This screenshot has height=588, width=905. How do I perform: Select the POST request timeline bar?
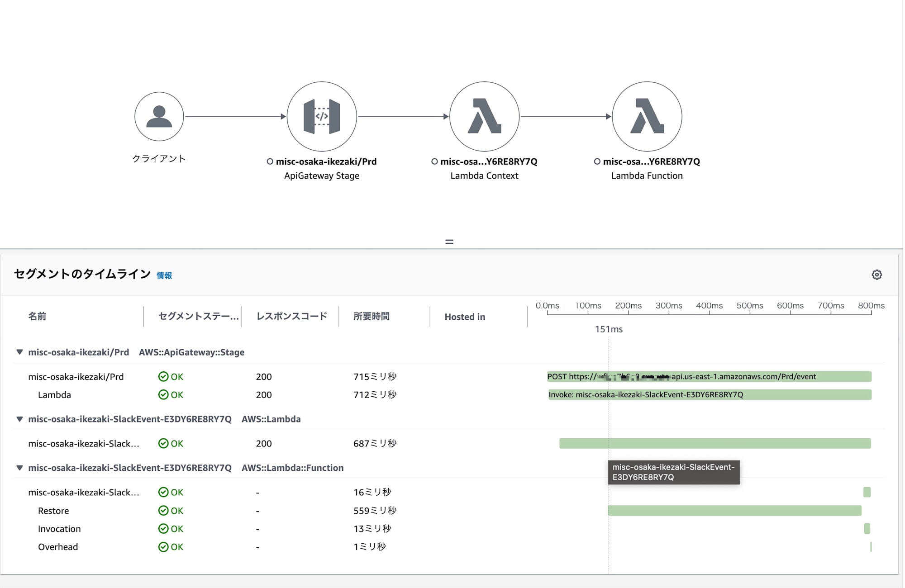pos(709,376)
